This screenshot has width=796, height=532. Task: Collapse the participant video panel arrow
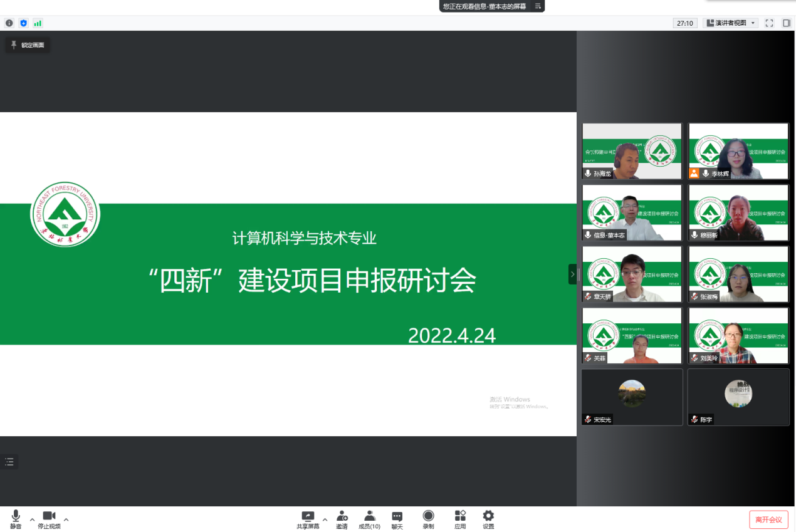tap(572, 274)
